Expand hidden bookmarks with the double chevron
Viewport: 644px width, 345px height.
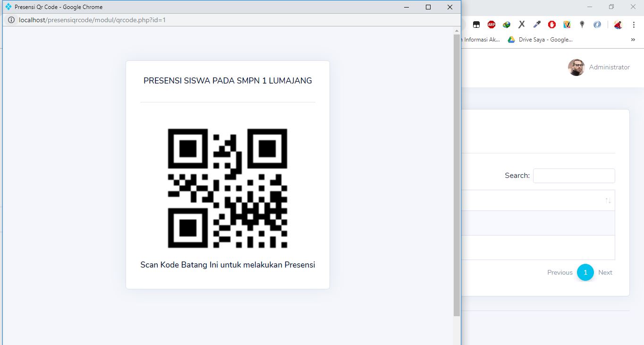pos(633,40)
